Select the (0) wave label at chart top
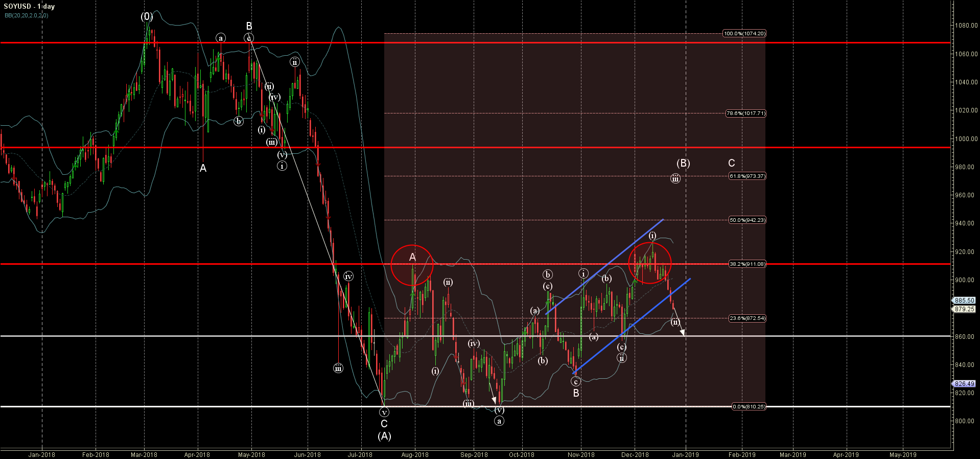Image resolution: width=980 pixels, height=459 pixels. coord(147,17)
